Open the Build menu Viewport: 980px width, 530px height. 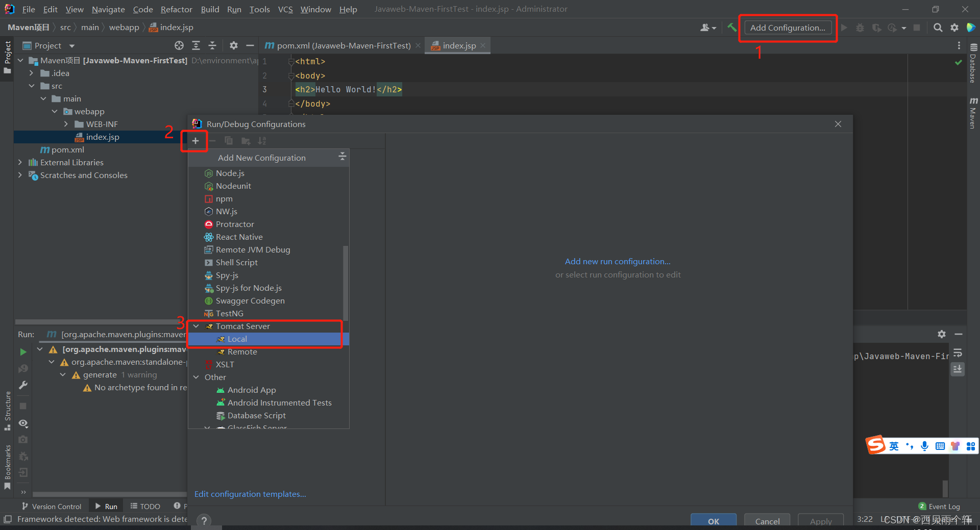210,9
